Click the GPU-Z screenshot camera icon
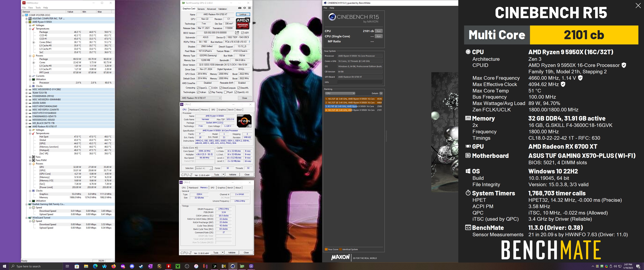The width and height of the screenshot is (644, 270). click(x=240, y=8)
